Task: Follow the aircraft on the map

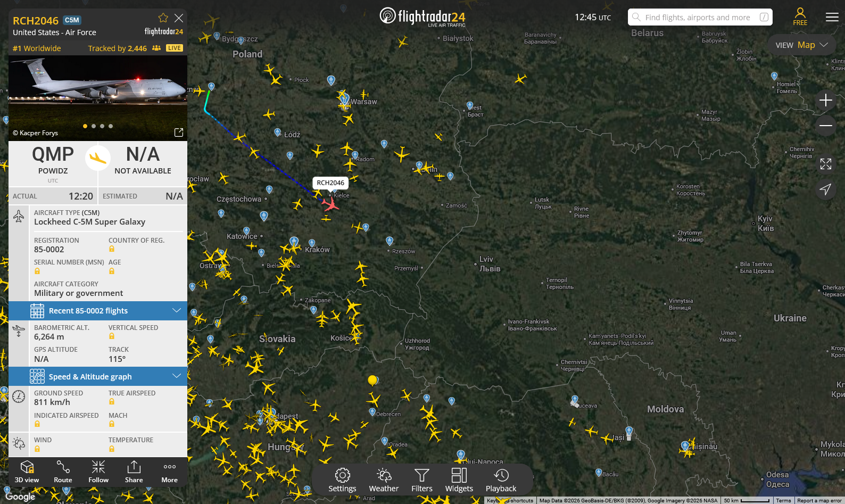Action: 98,472
